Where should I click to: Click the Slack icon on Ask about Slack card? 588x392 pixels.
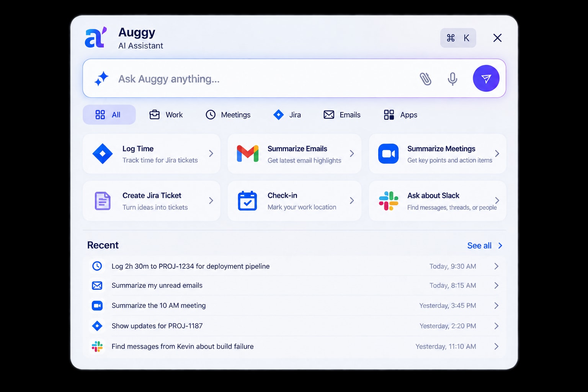[x=389, y=201]
